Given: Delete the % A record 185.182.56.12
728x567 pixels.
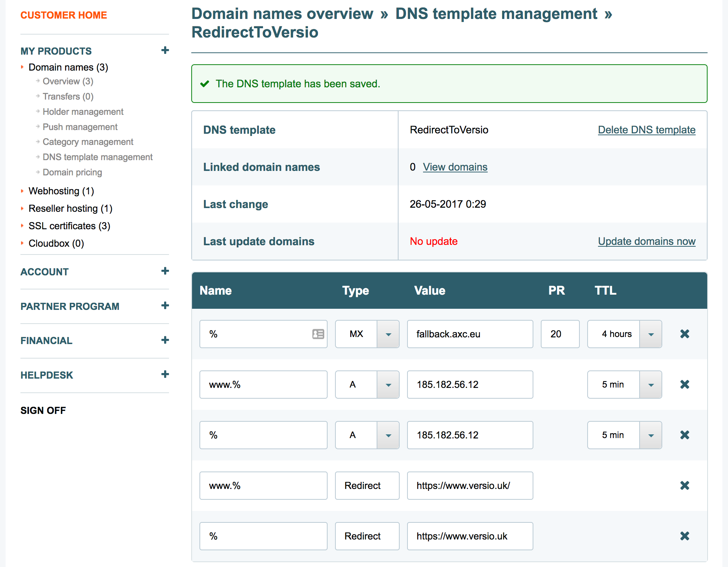Looking at the screenshot, I should click(685, 435).
